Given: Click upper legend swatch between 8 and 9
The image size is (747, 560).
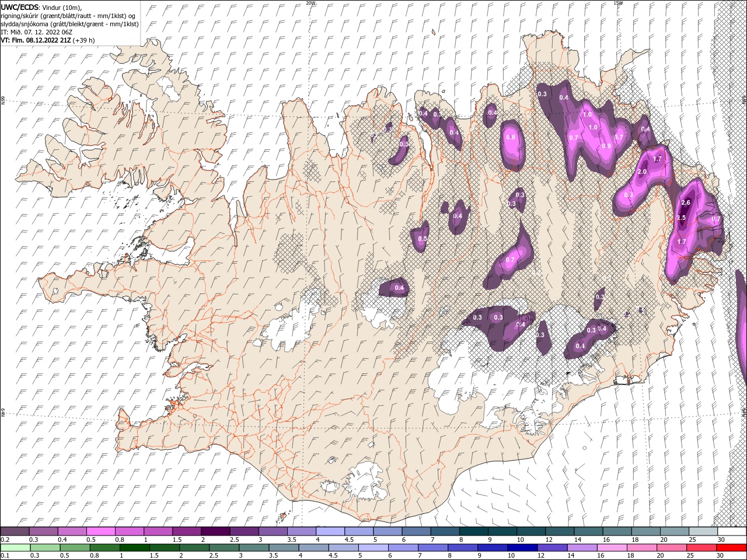Looking at the screenshot, I should coord(473,531).
